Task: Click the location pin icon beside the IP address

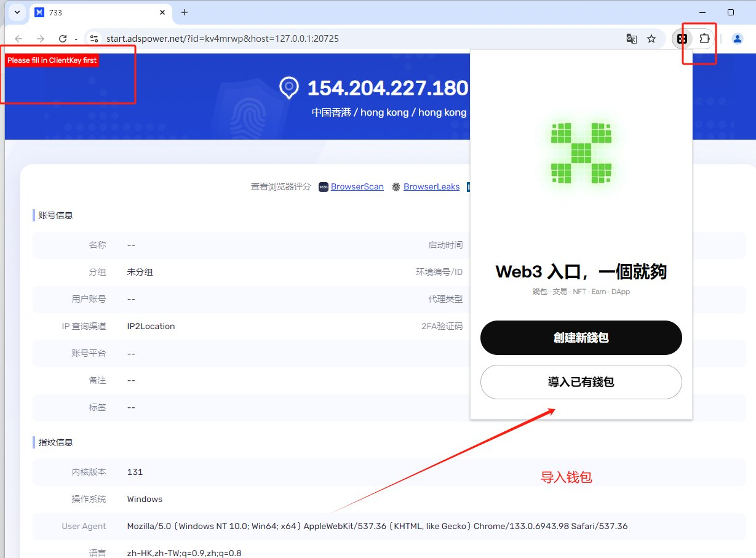Action: click(x=289, y=88)
